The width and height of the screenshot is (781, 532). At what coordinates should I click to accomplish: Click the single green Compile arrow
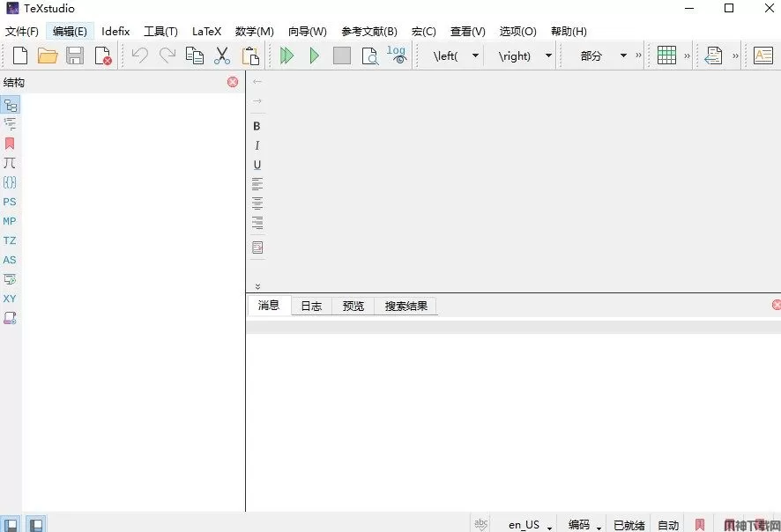pos(314,55)
